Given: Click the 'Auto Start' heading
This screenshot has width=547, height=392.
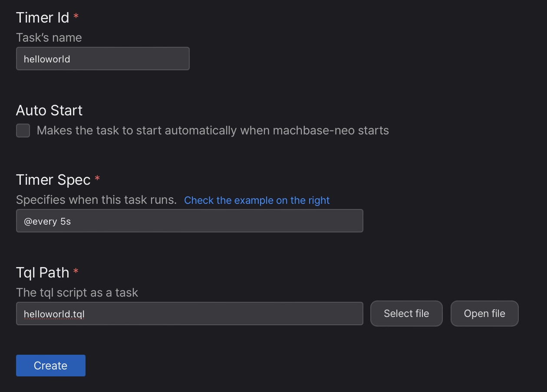Looking at the screenshot, I should [x=49, y=111].
